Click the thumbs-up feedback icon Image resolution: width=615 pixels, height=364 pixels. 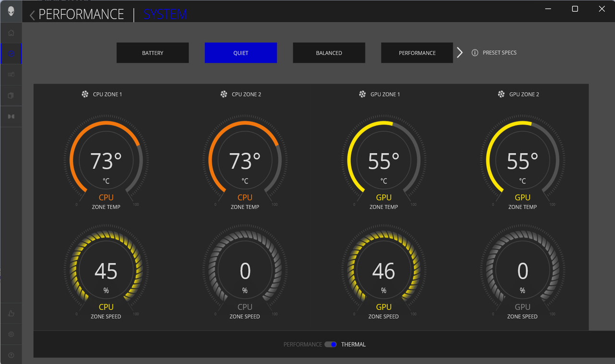tap(11, 313)
